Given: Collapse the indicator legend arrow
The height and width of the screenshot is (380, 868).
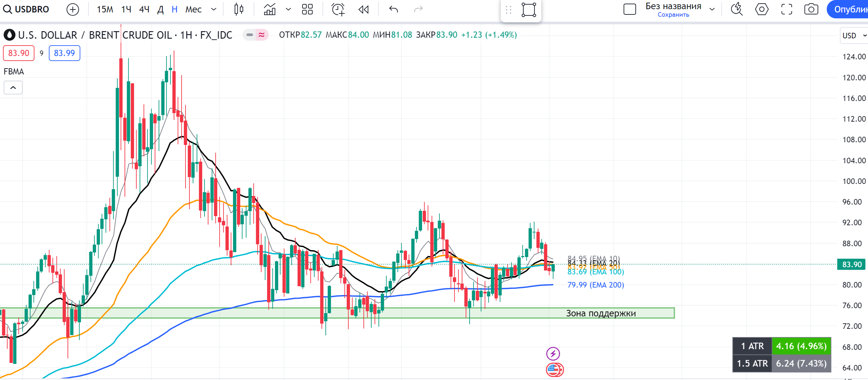Looking at the screenshot, I should click(13, 88).
